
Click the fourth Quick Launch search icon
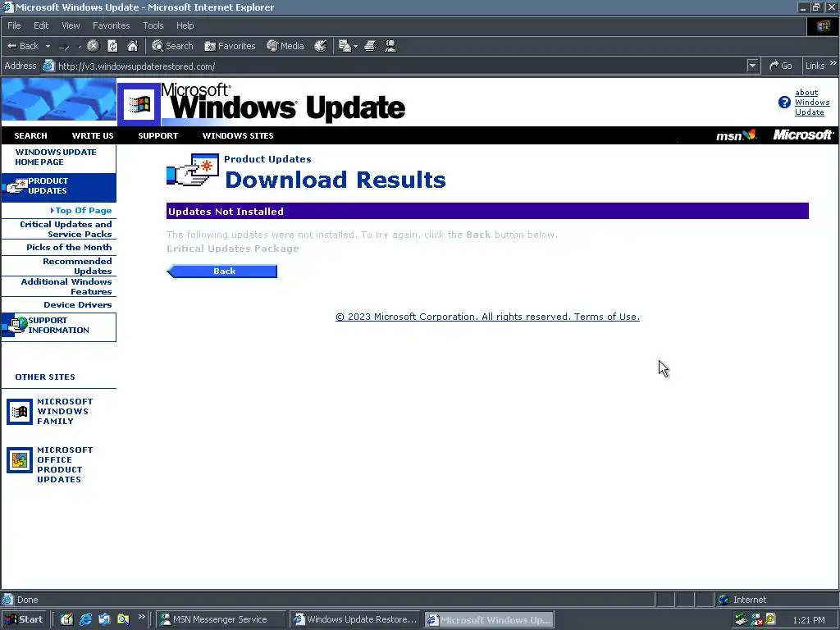point(123,620)
